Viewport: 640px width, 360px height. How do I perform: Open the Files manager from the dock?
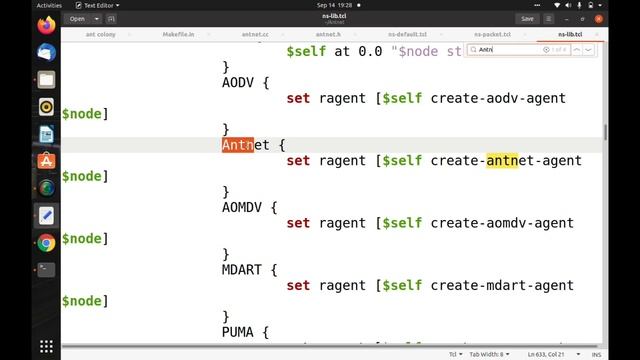pos(46,80)
